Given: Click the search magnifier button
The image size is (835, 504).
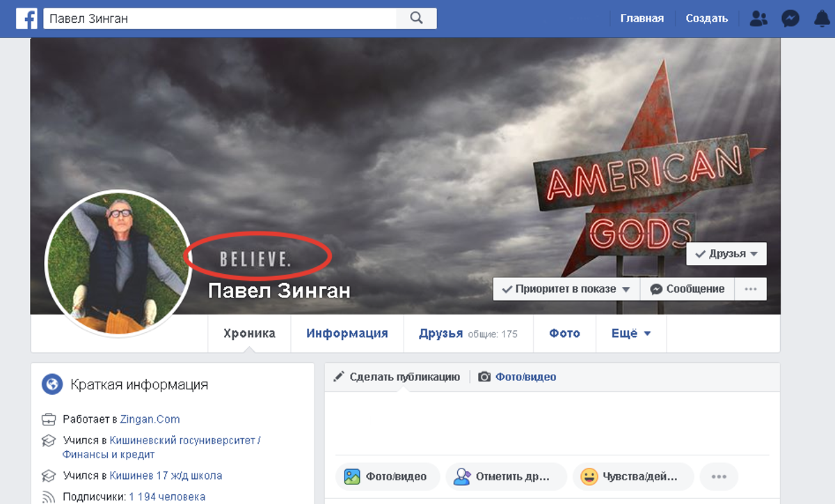Looking at the screenshot, I should [x=417, y=18].
